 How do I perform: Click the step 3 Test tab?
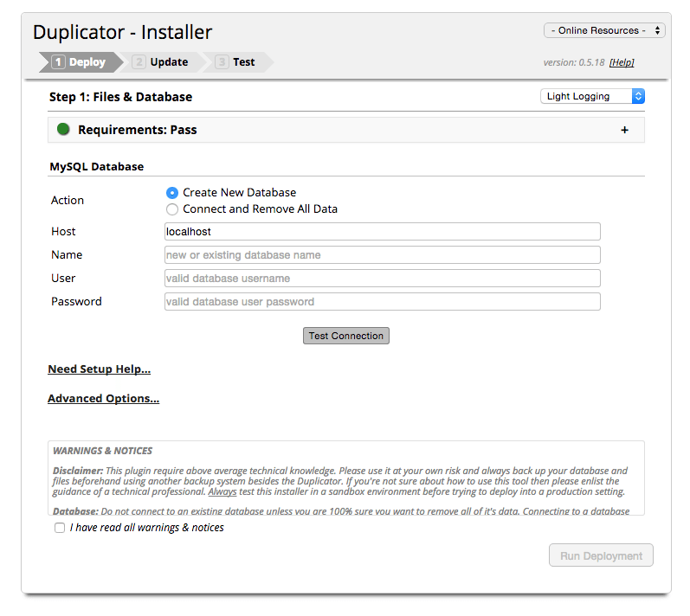[235, 62]
